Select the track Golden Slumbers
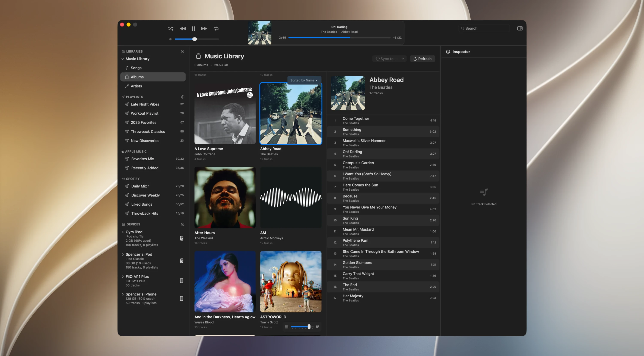Screen dimensions: 644x356 coord(383,264)
